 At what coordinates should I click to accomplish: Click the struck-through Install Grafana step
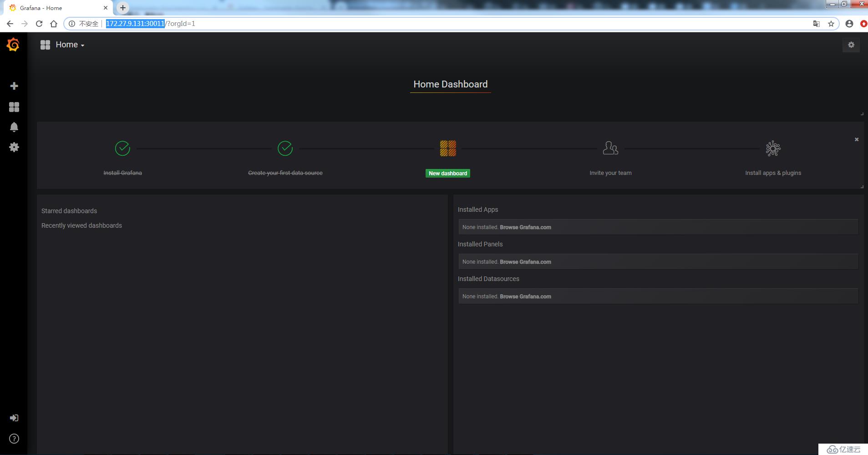pyautogui.click(x=122, y=173)
